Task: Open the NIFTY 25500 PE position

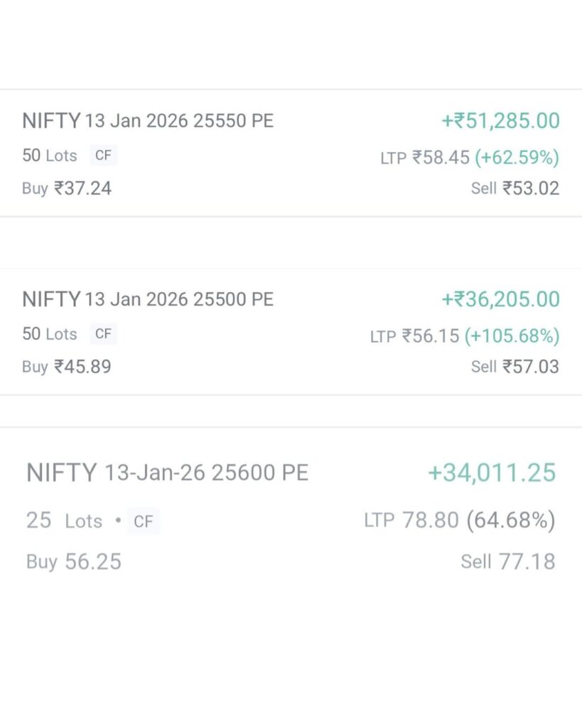Action: pyautogui.click(x=148, y=299)
